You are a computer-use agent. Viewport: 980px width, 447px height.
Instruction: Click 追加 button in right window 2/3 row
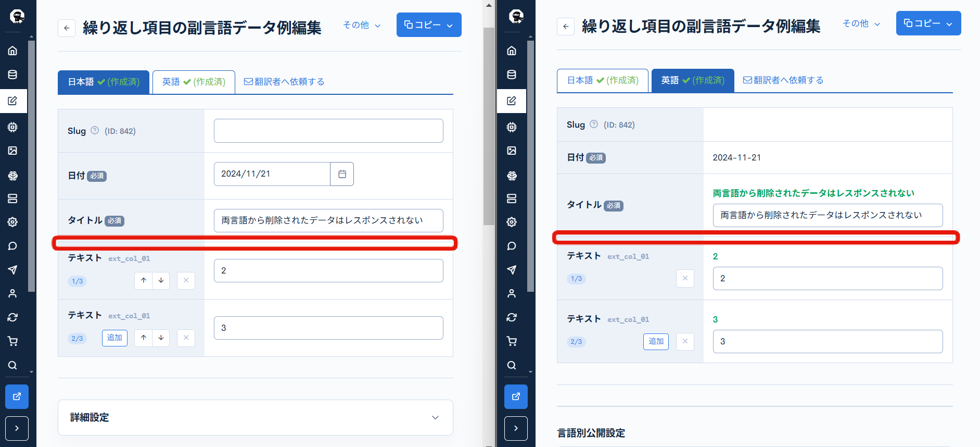pyautogui.click(x=656, y=341)
